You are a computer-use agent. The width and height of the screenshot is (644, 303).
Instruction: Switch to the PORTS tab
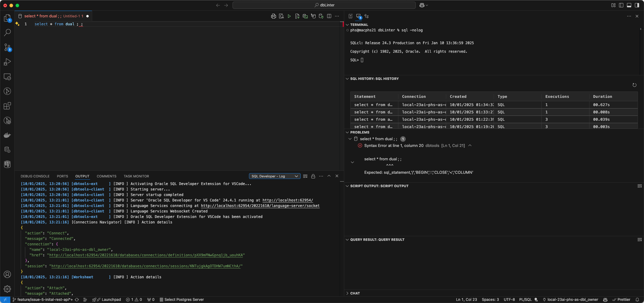62,176
